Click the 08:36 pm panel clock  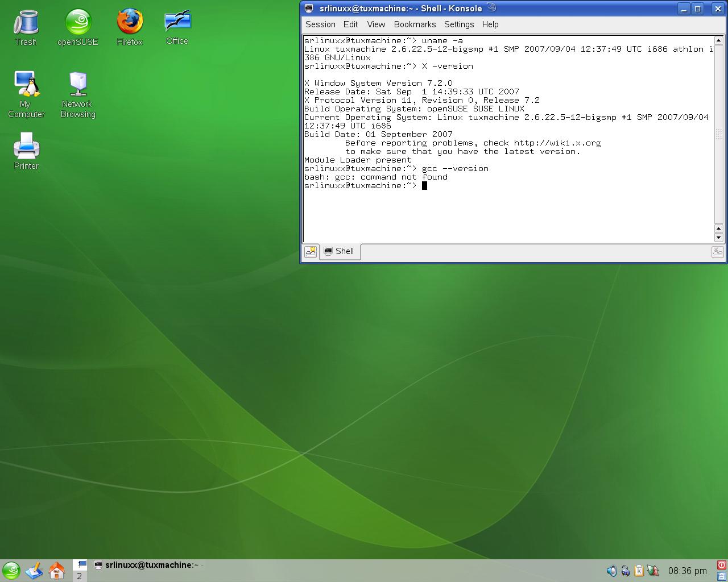688,571
